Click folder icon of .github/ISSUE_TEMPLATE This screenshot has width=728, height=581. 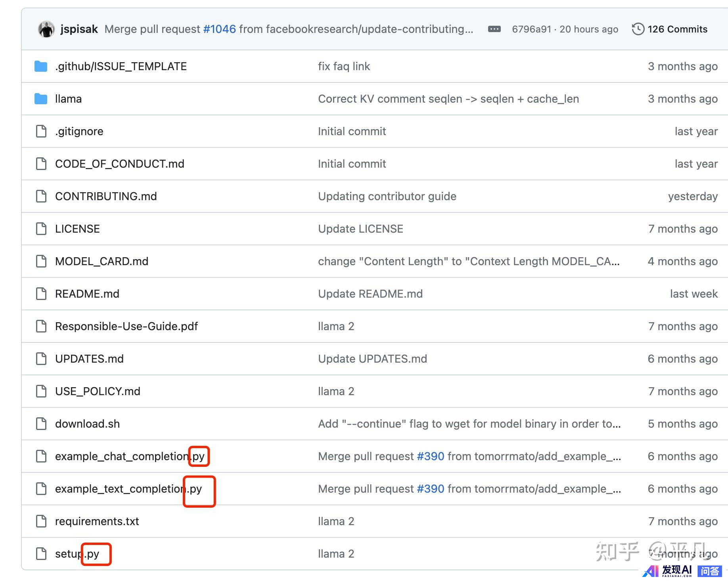[41, 66]
